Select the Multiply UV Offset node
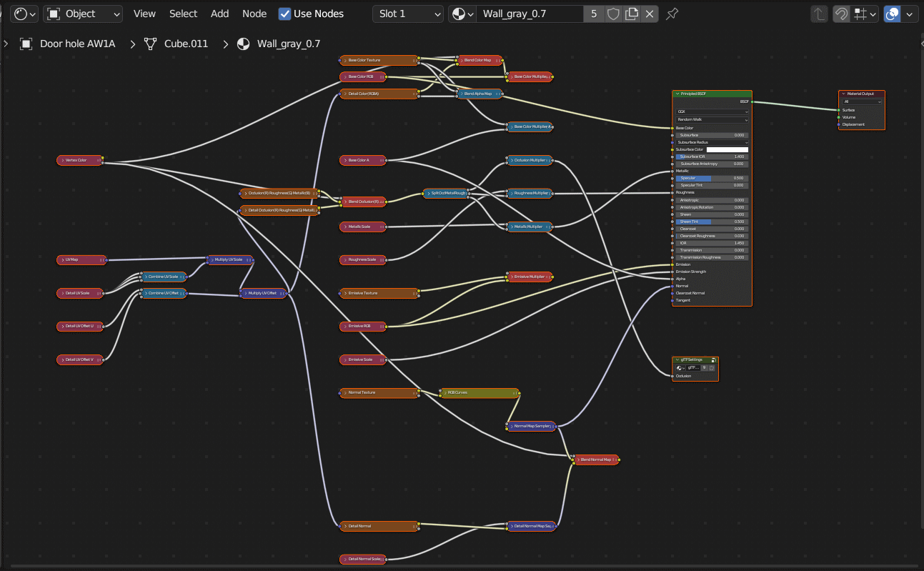Viewport: 924px width, 571px height. (263, 293)
